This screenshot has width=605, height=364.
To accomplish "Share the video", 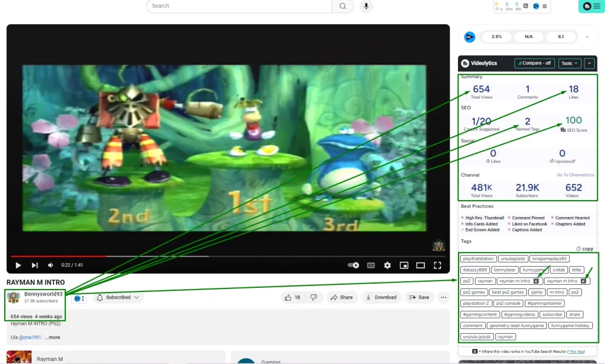I will 342,297.
